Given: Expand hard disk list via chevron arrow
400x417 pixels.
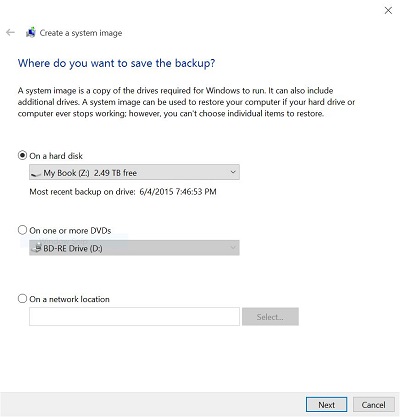Looking at the screenshot, I should (233, 172).
